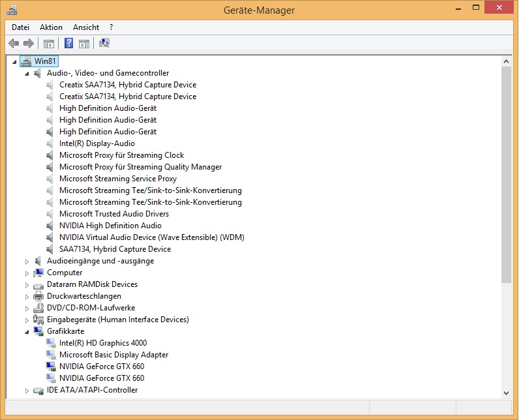Open the Ansicht menu
Viewport: 519px width, 420px height.
[86, 27]
